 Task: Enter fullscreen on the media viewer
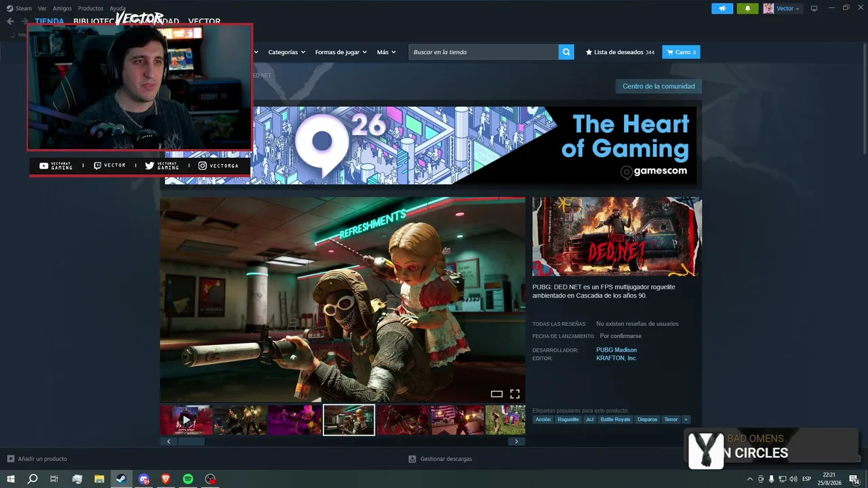click(515, 394)
